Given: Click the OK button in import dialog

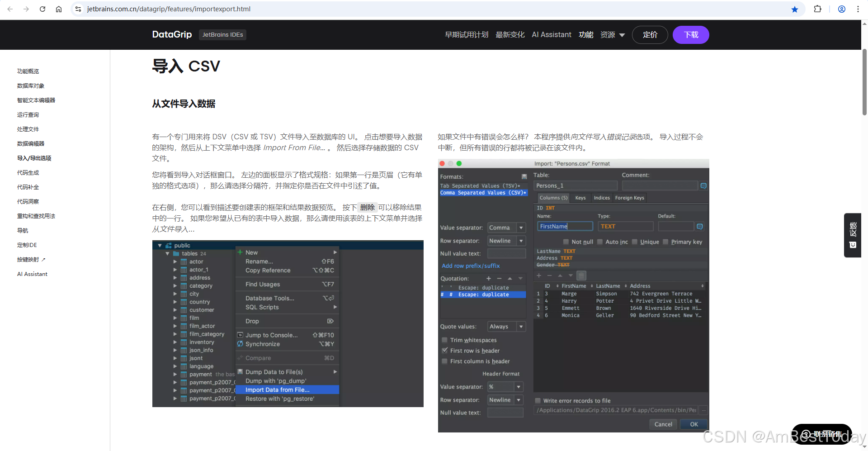Looking at the screenshot, I should [x=694, y=424].
